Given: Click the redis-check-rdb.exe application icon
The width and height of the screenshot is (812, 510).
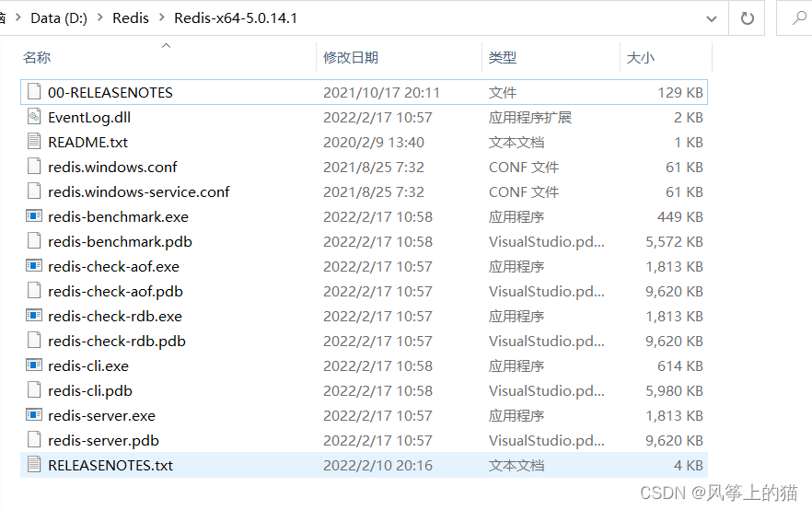Looking at the screenshot, I should pos(34,316).
